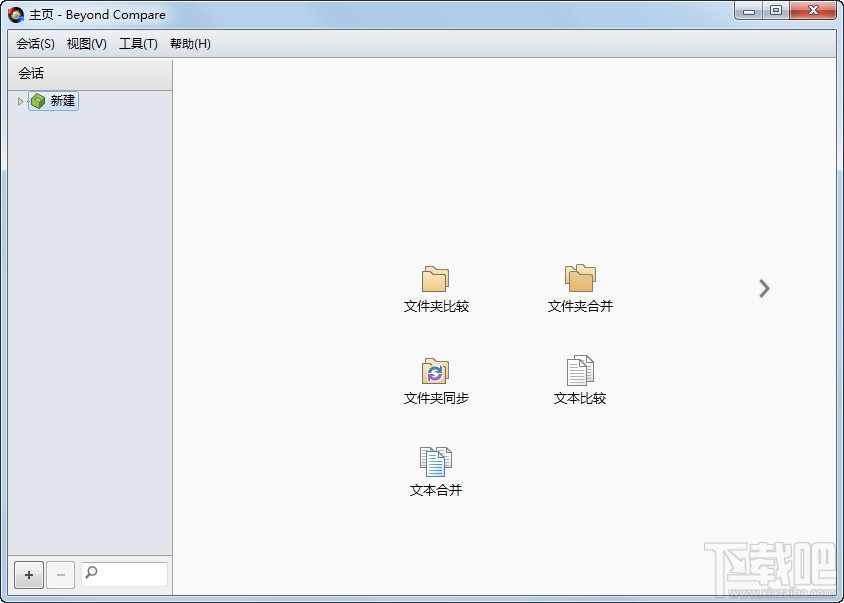Open the 文件夹比较 folder compare session icon

click(435, 279)
